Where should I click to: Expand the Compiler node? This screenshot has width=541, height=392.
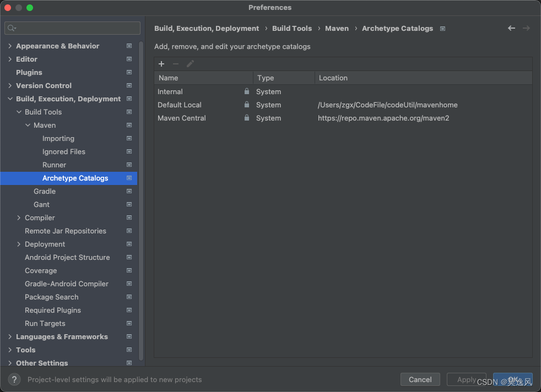click(x=19, y=218)
